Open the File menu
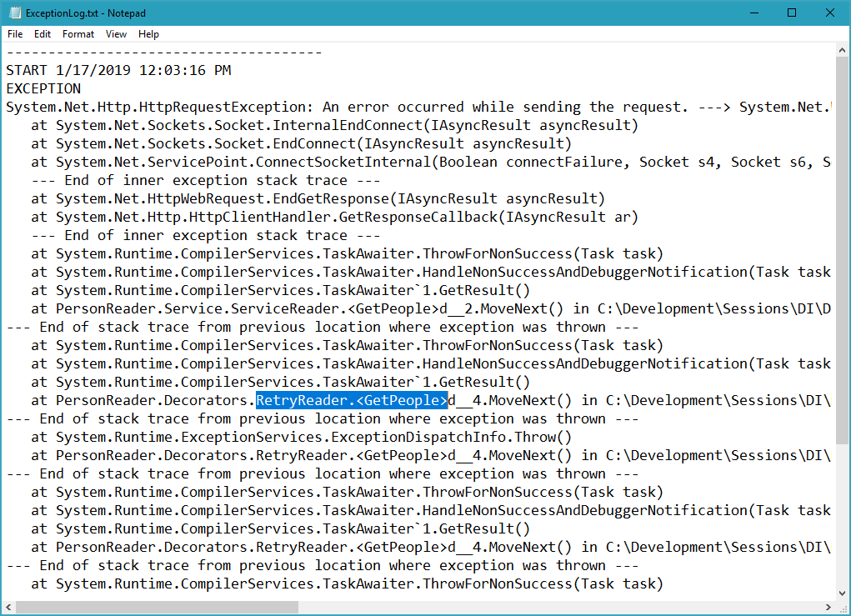 [x=14, y=34]
